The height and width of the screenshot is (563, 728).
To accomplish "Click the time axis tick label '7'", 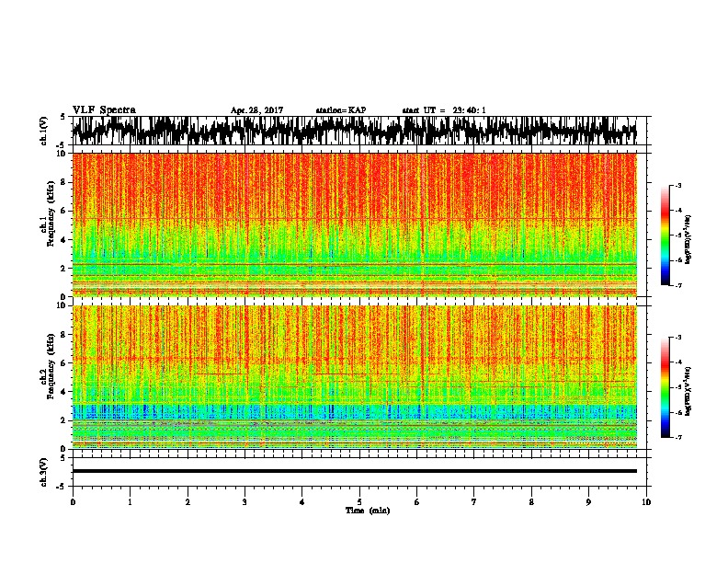I will (474, 502).
